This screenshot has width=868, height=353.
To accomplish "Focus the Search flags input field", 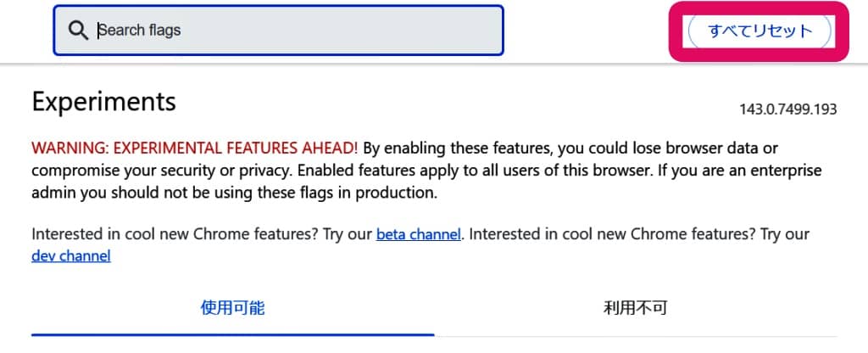I will 288,31.
